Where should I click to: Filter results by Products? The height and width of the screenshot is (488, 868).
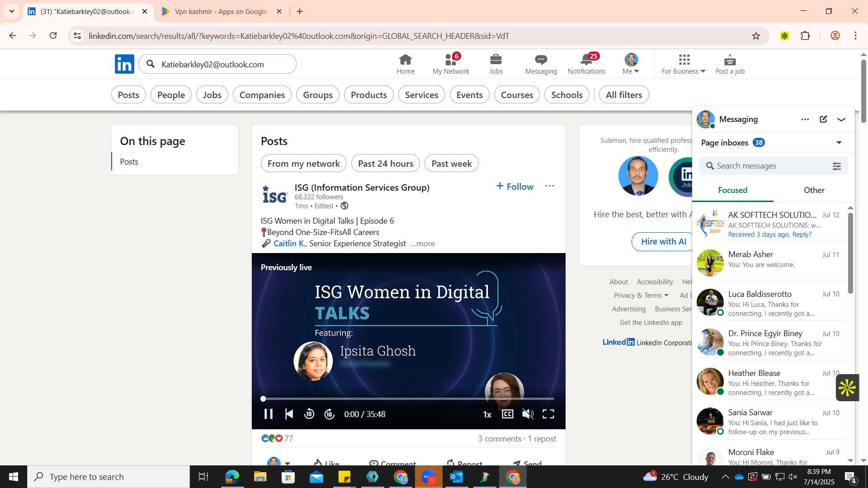pos(369,95)
